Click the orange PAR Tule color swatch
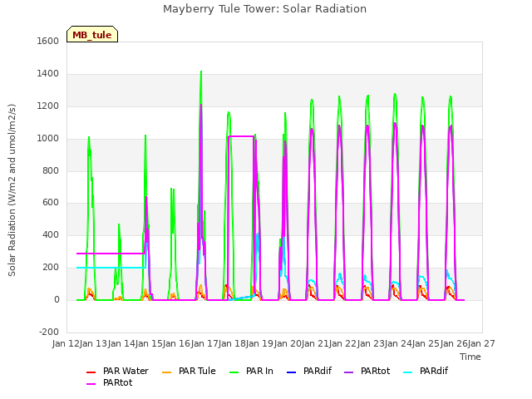This screenshot has width=532, height=399. click(x=166, y=372)
